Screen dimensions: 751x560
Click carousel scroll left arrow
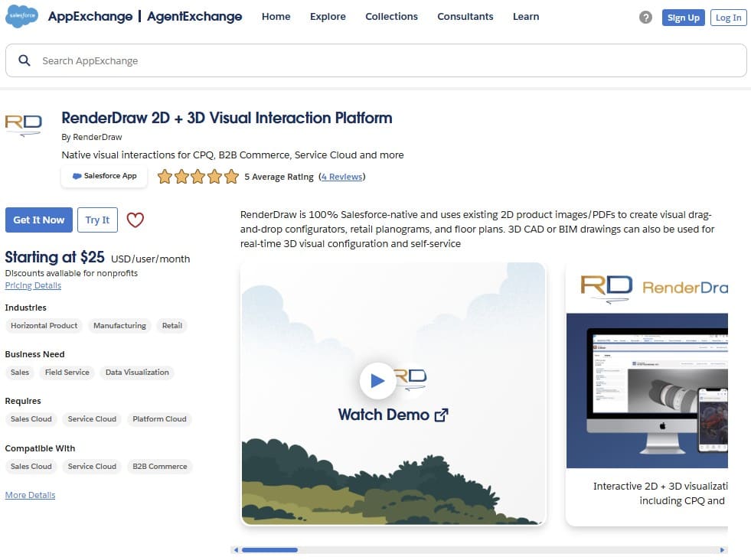coord(235,550)
